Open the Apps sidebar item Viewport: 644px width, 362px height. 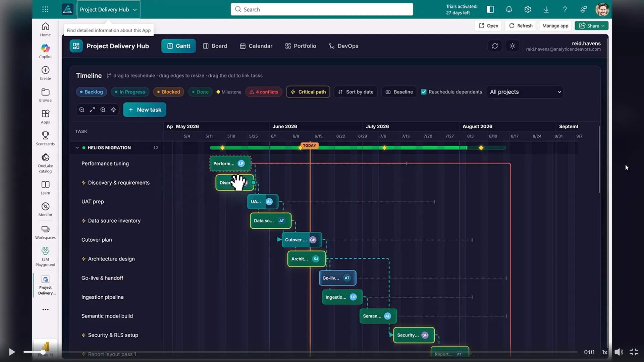45,117
